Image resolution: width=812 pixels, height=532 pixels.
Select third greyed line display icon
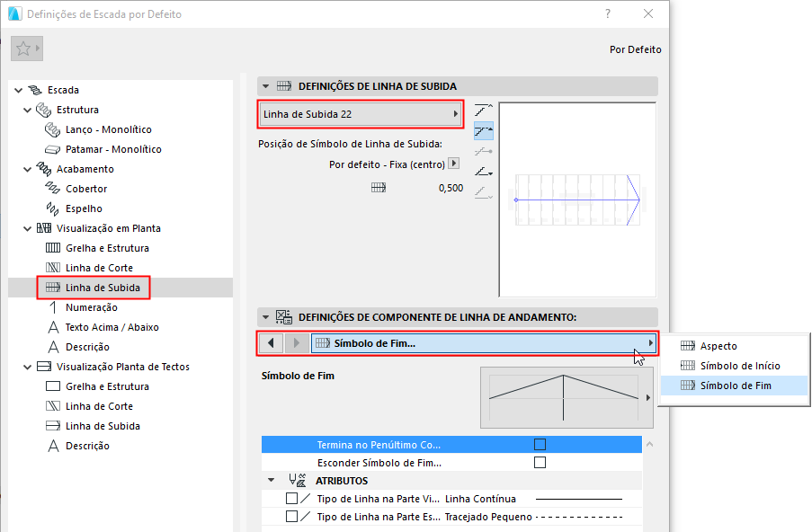point(483,151)
